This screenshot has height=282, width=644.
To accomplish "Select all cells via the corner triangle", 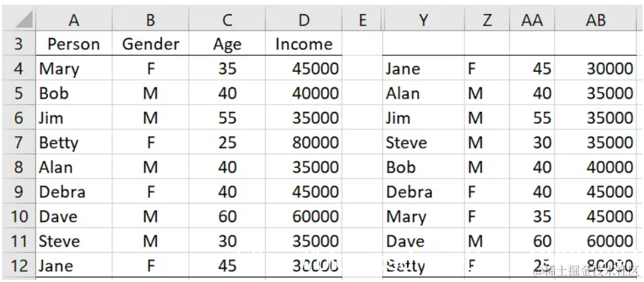I will tap(18, 21).
